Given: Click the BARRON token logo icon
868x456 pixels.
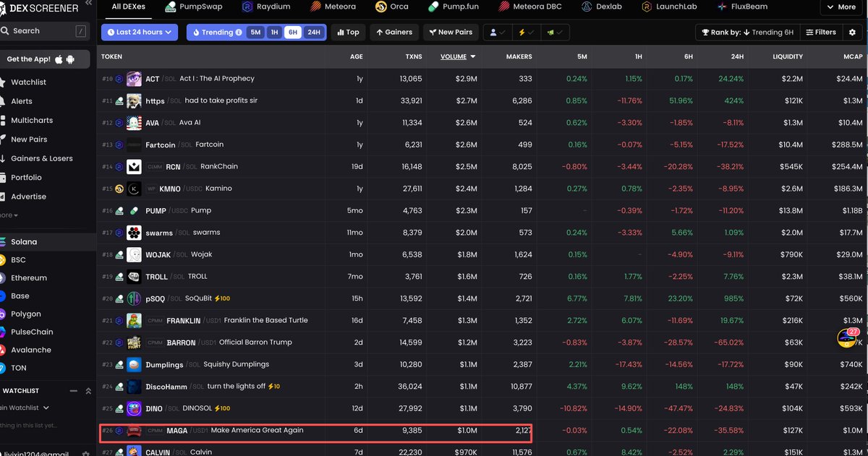Looking at the screenshot, I should pos(134,343).
